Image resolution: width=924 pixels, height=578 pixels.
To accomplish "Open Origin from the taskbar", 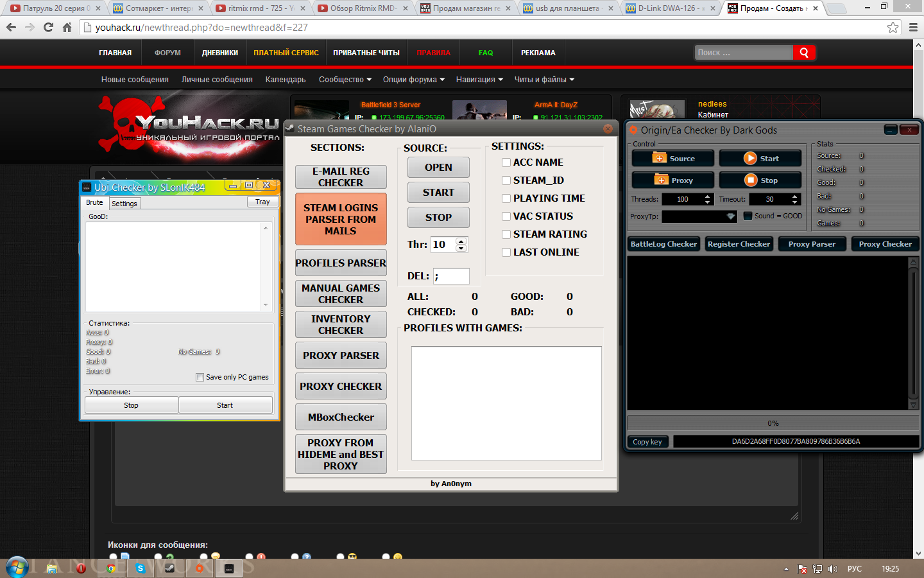I will 200,568.
